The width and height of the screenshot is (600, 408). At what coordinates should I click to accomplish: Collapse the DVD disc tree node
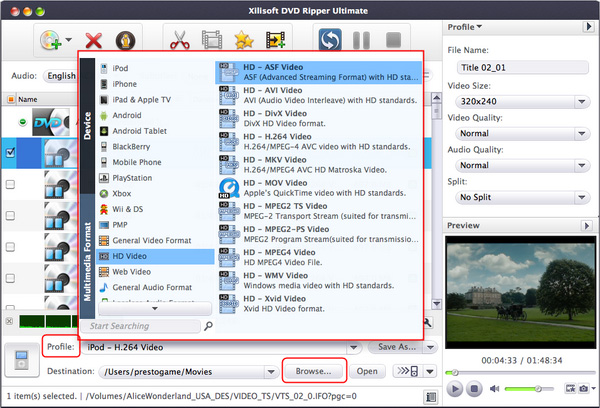click(x=23, y=122)
